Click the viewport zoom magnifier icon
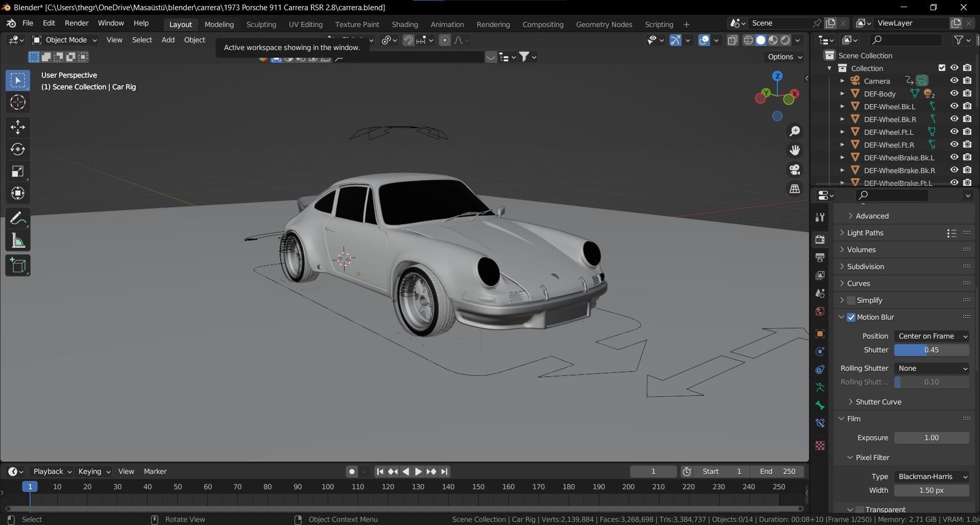The width and height of the screenshot is (980, 525). pyautogui.click(x=795, y=131)
